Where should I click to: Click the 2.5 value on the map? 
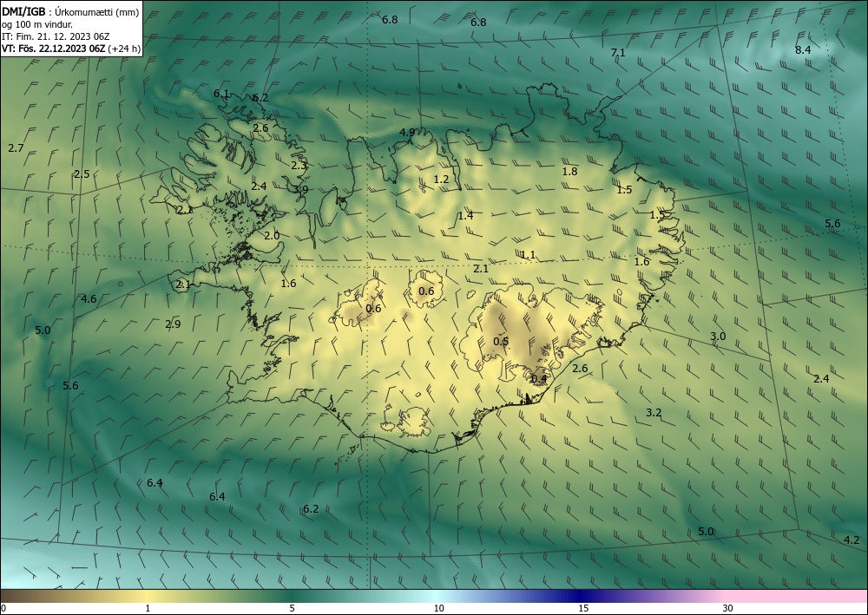pos(82,173)
